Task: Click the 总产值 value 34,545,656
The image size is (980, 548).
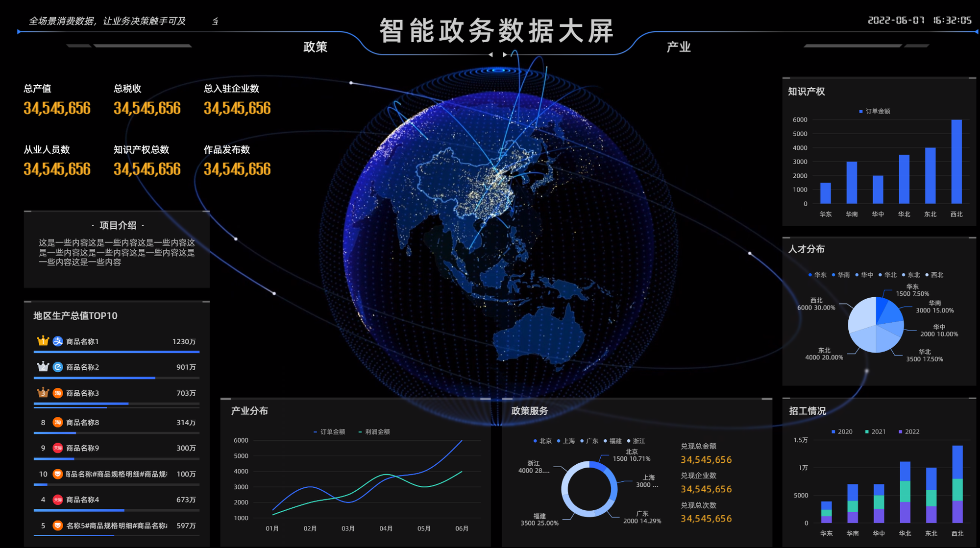Action: (x=57, y=108)
